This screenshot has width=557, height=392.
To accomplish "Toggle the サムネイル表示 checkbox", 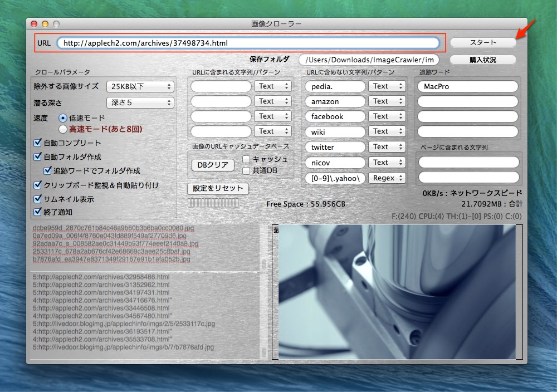I will (x=38, y=199).
